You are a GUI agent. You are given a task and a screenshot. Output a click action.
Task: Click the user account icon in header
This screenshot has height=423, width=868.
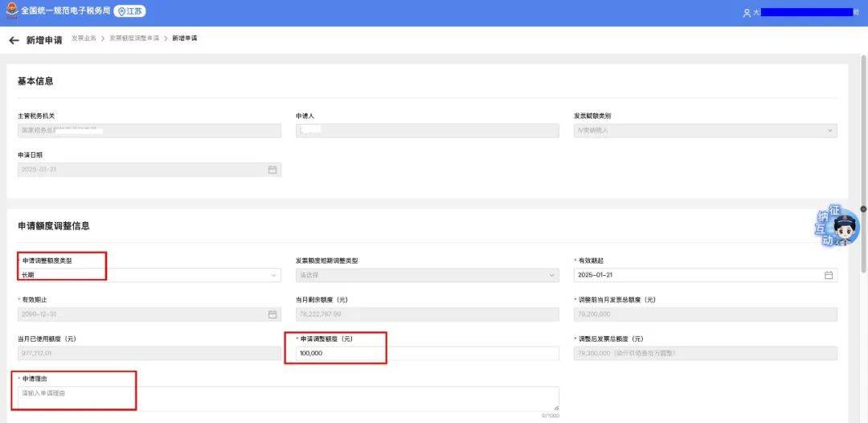click(747, 13)
